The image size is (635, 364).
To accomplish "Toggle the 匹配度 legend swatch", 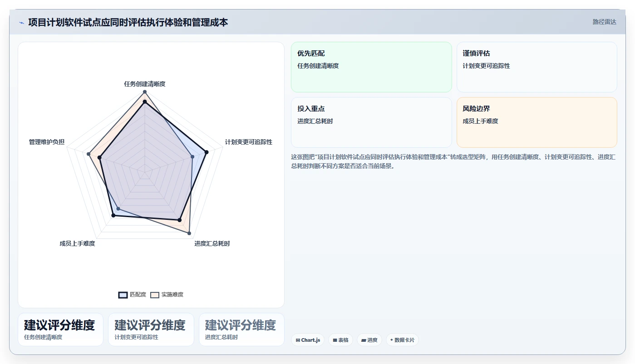I will pyautogui.click(x=123, y=295).
